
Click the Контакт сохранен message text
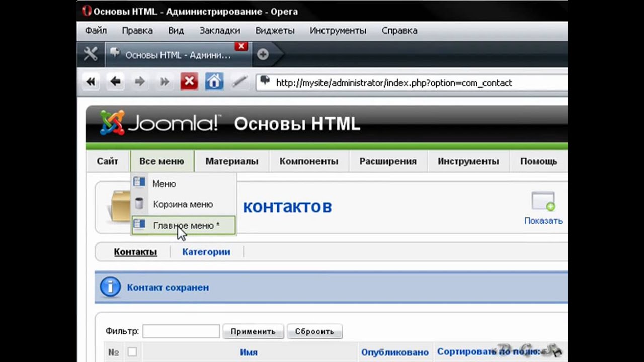click(168, 288)
